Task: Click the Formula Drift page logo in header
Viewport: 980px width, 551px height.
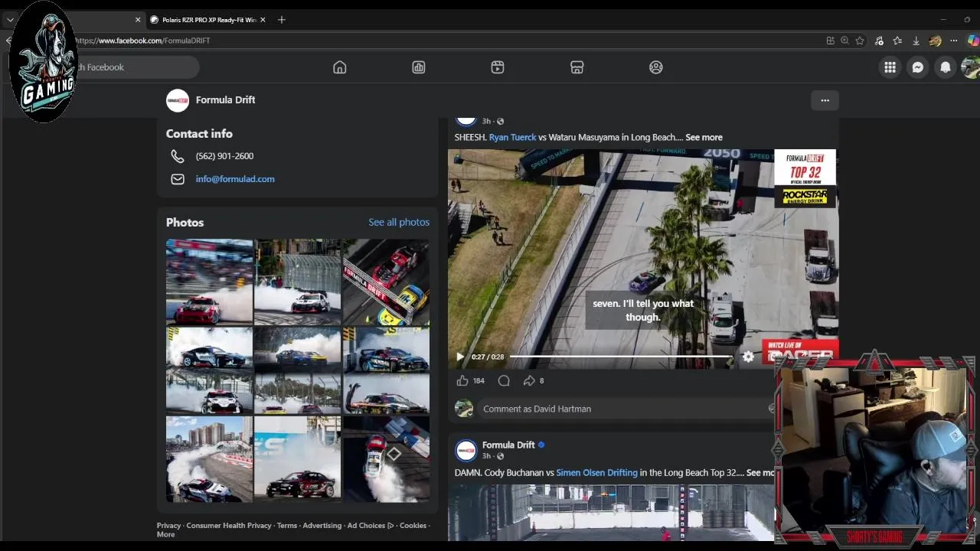Action: [x=178, y=100]
